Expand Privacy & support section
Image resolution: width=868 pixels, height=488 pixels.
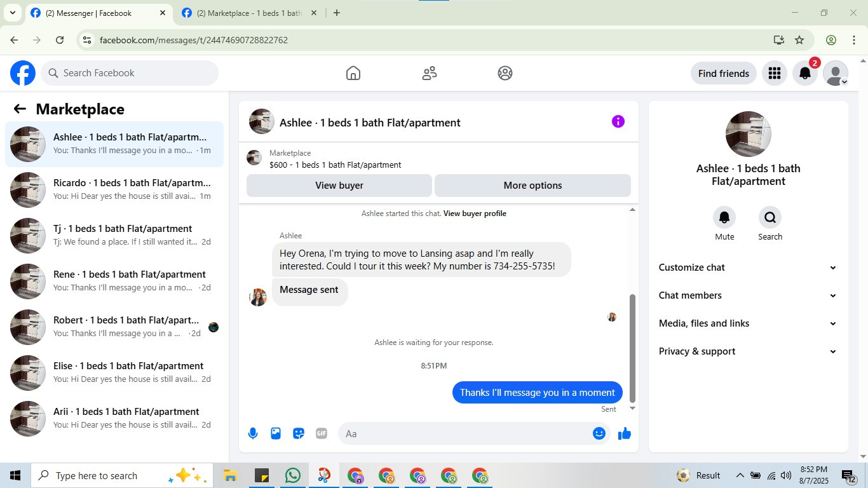click(x=748, y=351)
